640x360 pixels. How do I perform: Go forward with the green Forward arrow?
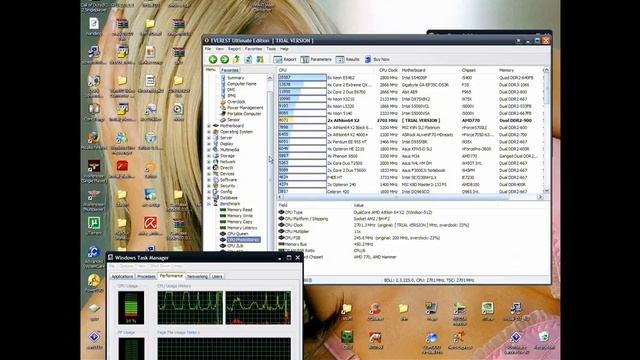224,60
